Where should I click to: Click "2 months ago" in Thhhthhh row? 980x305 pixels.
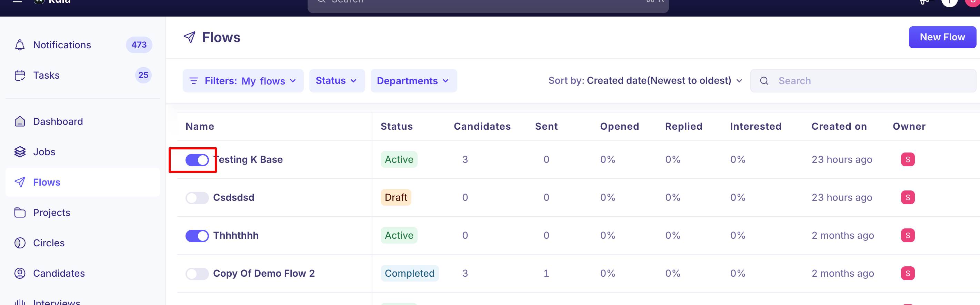point(843,235)
